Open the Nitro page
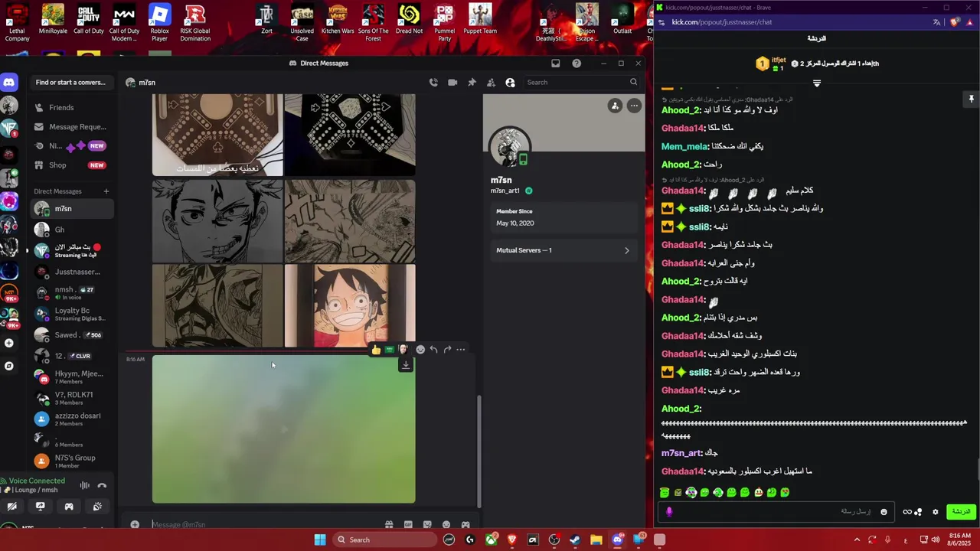980x551 pixels. pyautogui.click(x=72, y=146)
